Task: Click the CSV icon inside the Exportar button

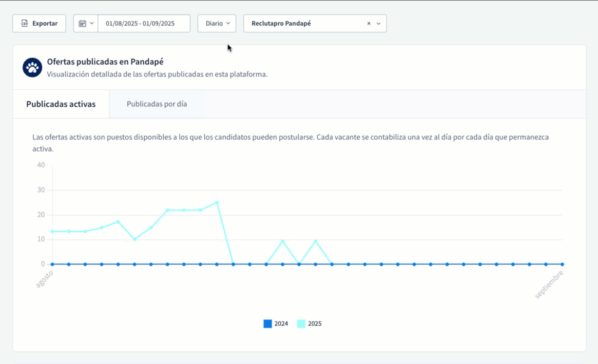Action: click(25, 23)
